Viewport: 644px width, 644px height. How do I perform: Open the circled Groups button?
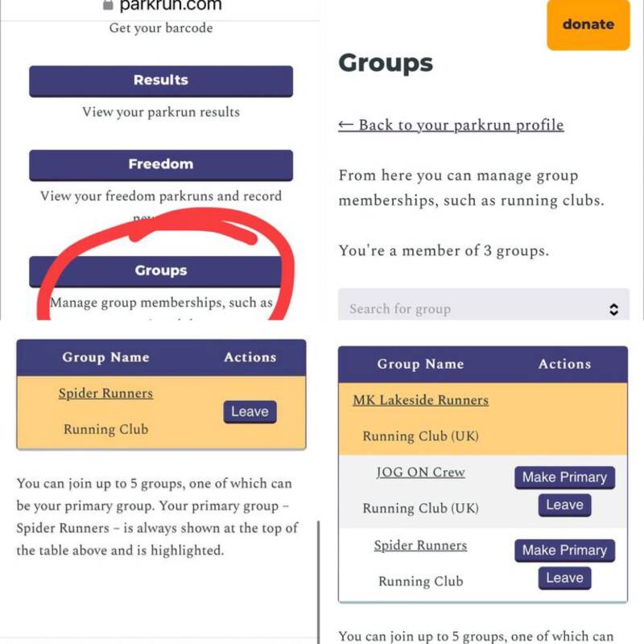pos(161,270)
